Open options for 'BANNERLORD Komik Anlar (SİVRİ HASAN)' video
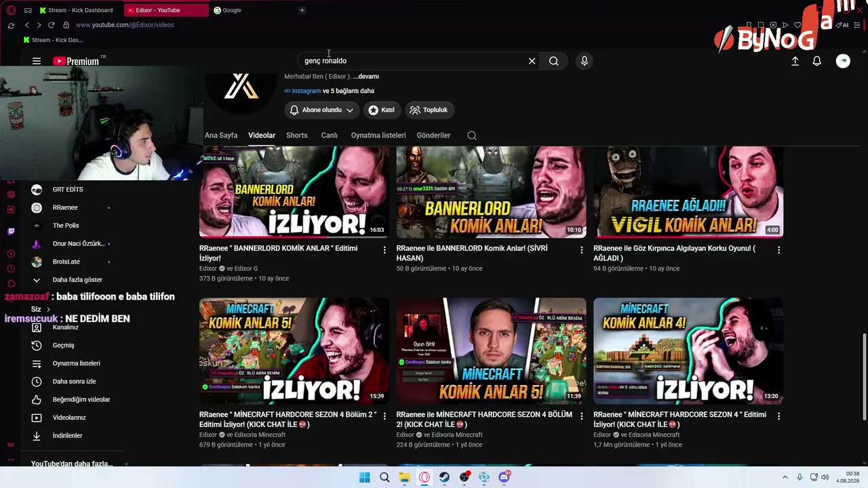The image size is (868, 488). click(581, 250)
